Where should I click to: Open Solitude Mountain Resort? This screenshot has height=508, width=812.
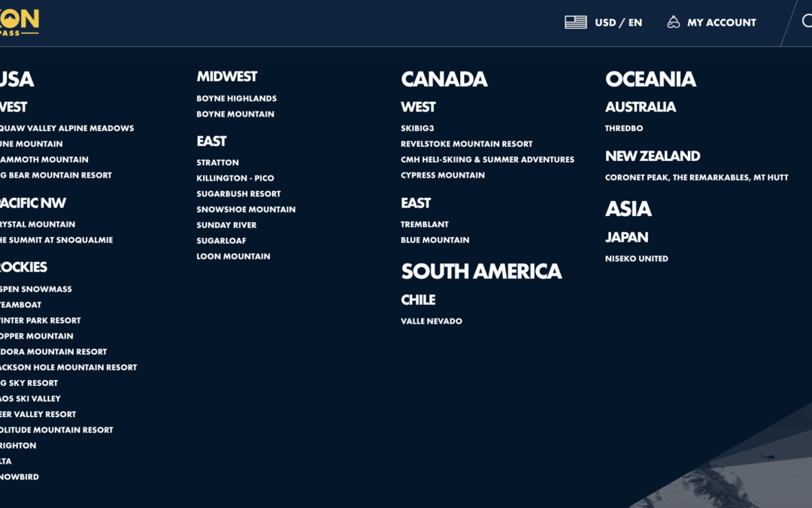click(x=56, y=430)
